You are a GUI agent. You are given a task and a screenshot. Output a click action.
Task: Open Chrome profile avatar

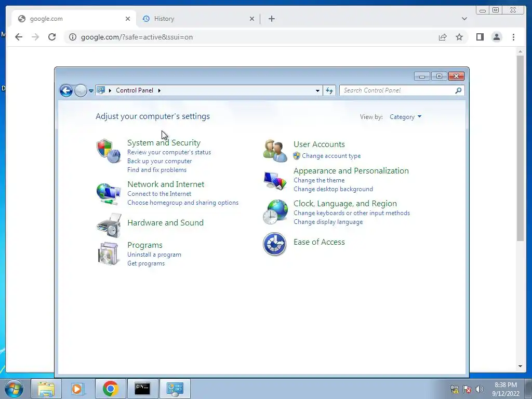(x=497, y=37)
